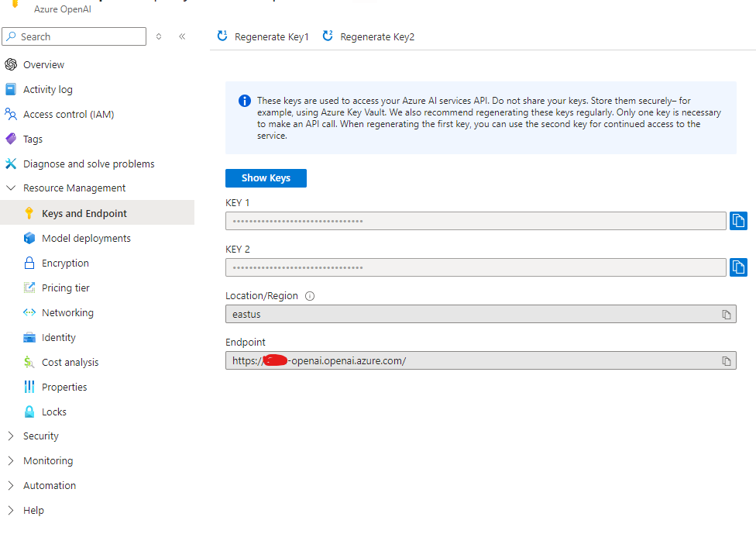Click the magnifier icon in the Search box
756x558 pixels.
click(x=12, y=36)
